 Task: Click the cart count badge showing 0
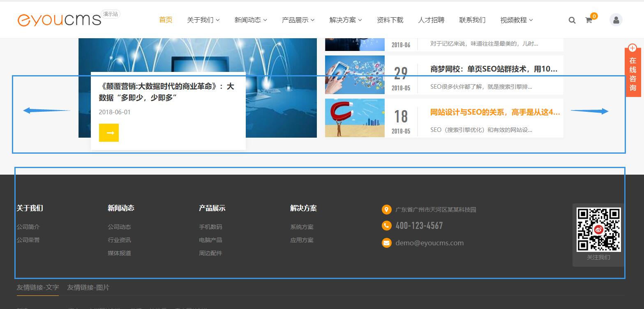click(x=594, y=16)
